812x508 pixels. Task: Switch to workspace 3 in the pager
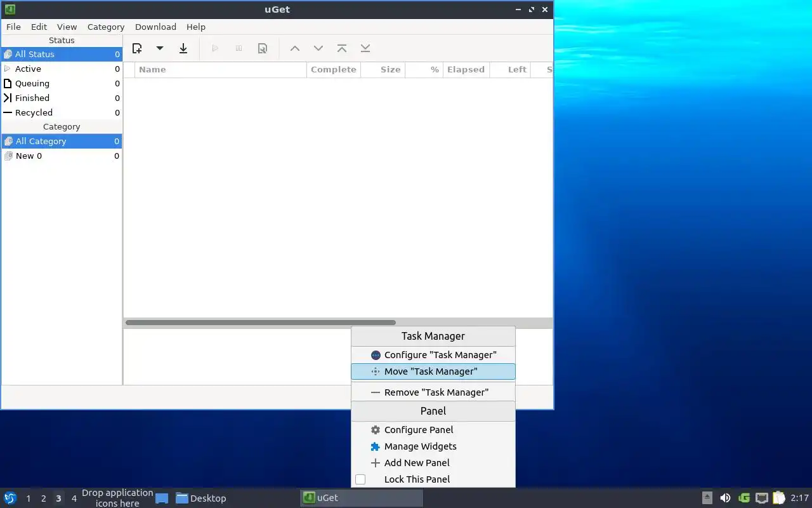pos(58,498)
